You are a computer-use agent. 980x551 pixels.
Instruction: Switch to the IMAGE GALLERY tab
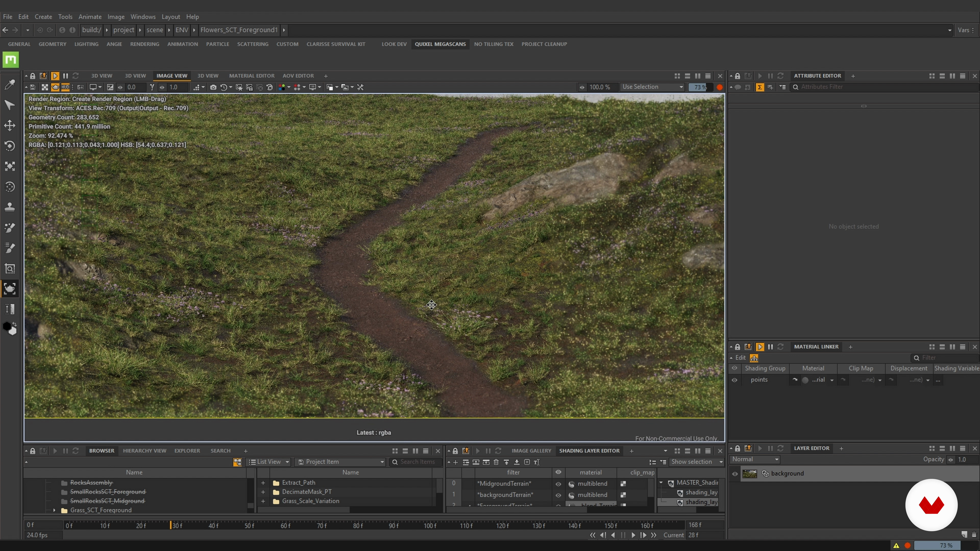coord(531,450)
